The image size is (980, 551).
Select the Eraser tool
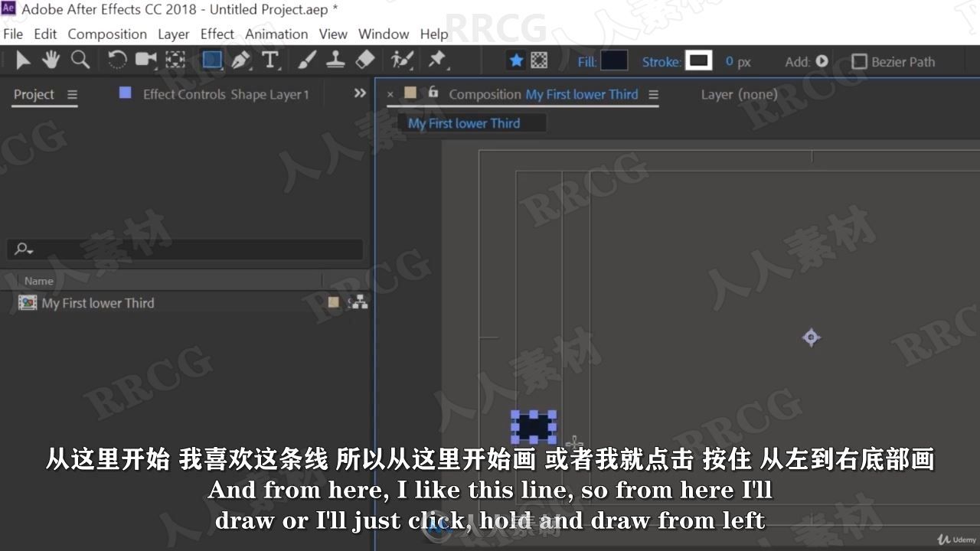click(365, 60)
